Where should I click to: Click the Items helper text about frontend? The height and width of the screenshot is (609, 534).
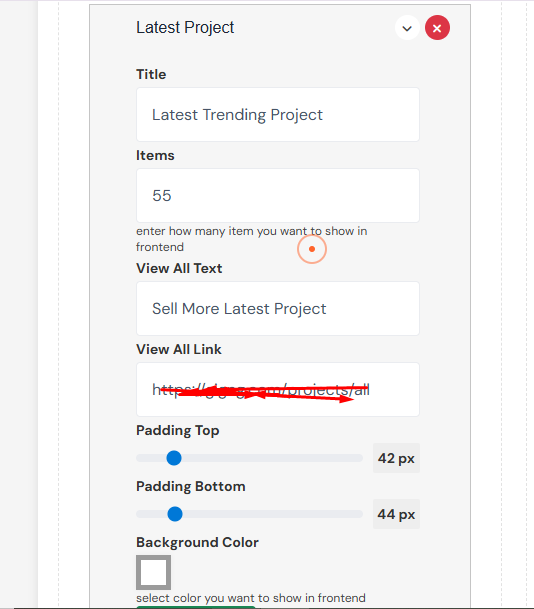pos(252,239)
